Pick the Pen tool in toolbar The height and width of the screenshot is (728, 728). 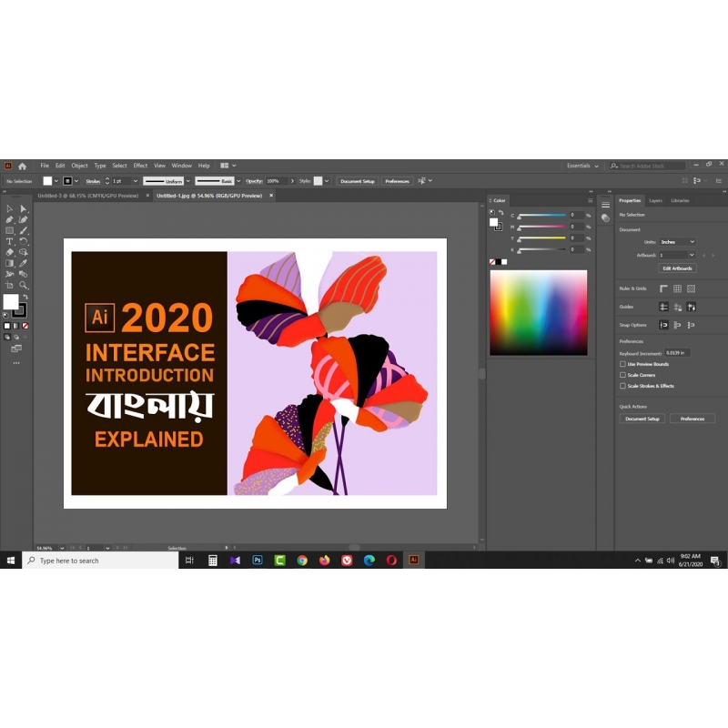coord(9,219)
